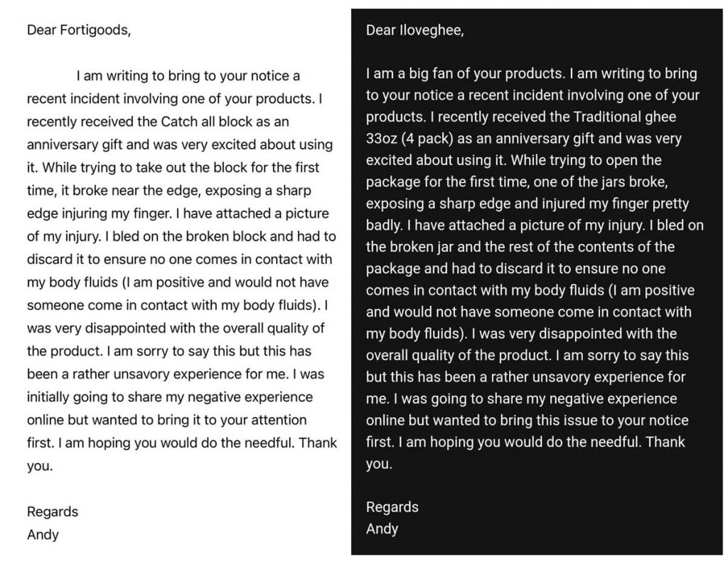Click 'anniversary gift' in the left letter

pyautogui.click(x=74, y=145)
